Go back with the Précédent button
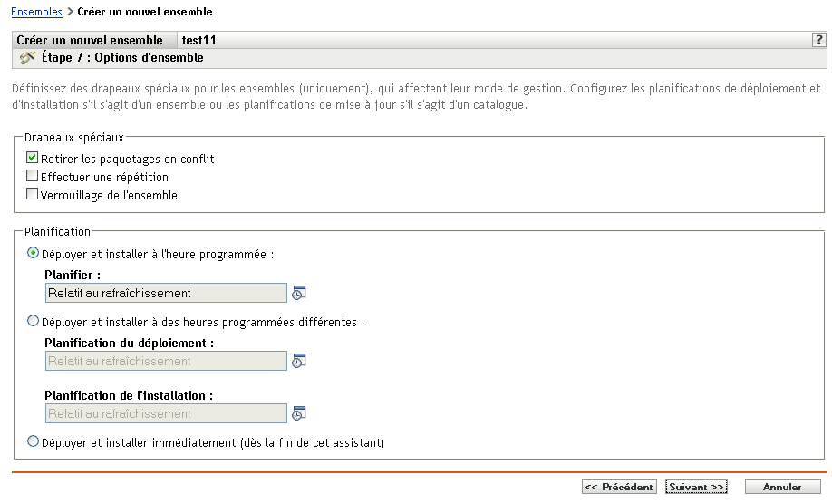Viewport: 832px width, 504px height. [x=619, y=487]
